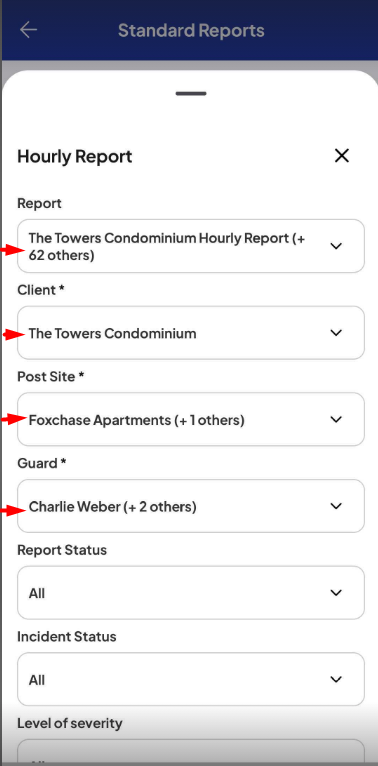
Task: Tap the bottom sheet drag handle
Action: click(191, 93)
